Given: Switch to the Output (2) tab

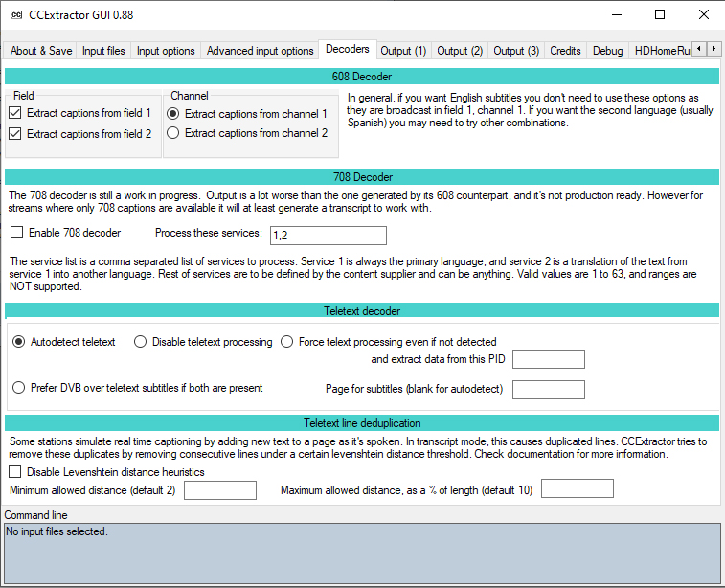Looking at the screenshot, I should click(460, 51).
